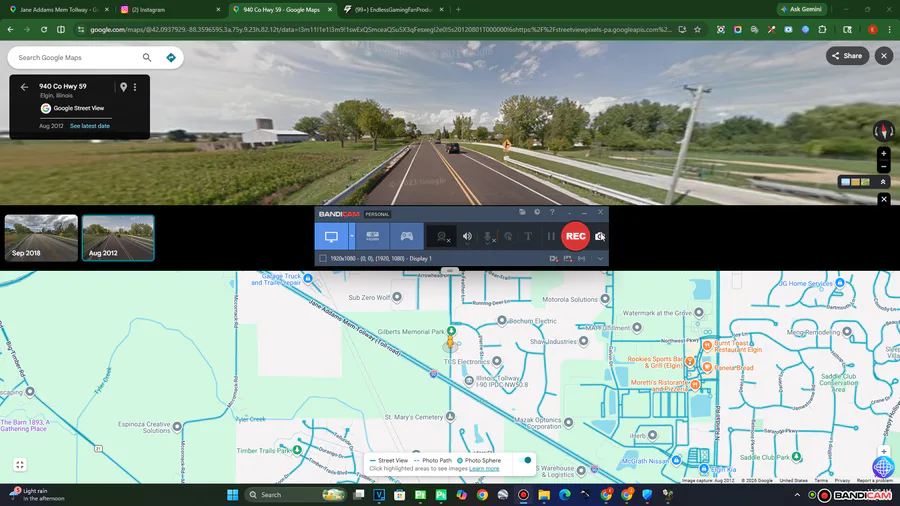This screenshot has height=506, width=900.
Task: Toggle Bandicam speaker sound recording
Action: click(467, 236)
